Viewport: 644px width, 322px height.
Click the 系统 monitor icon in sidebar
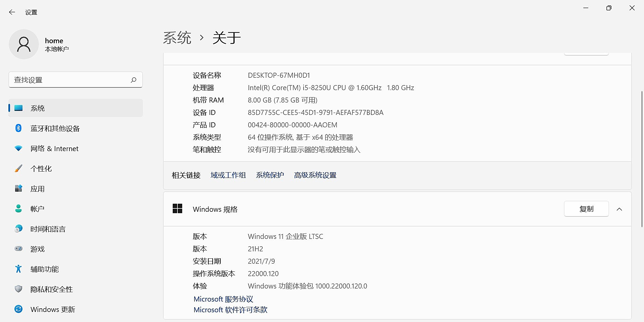[18, 108]
